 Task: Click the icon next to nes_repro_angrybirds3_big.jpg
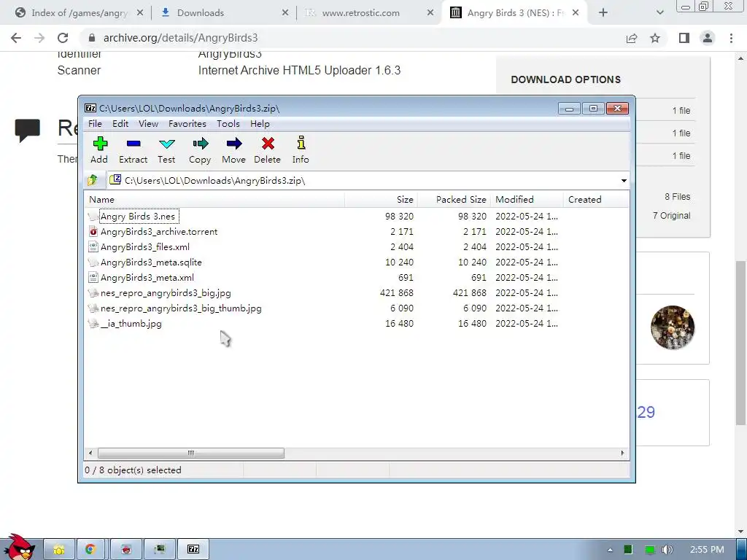(x=93, y=293)
